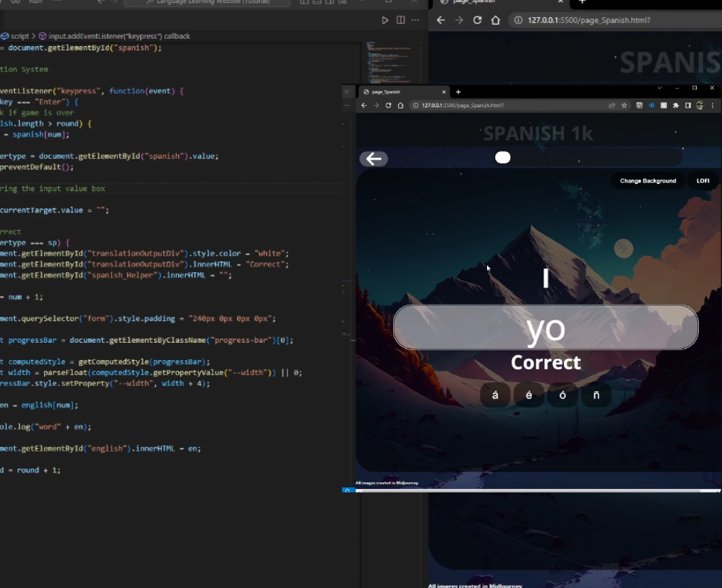Click the forward arrow in the front browser
Image resolution: width=722 pixels, height=588 pixels.
click(376, 105)
